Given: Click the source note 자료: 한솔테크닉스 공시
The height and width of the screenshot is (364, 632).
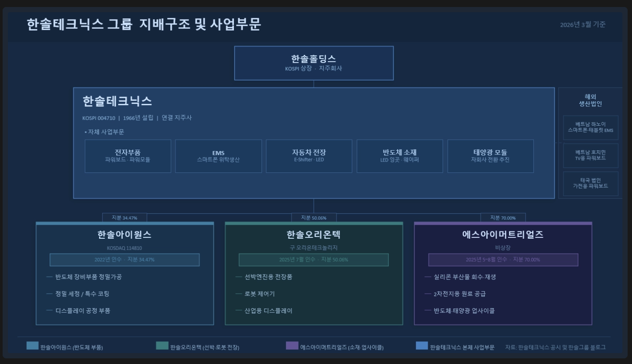Looking at the screenshot, I should tap(556, 347).
